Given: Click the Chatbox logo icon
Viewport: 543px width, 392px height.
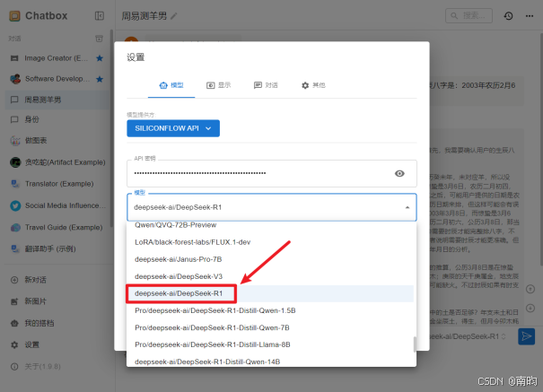Looking at the screenshot, I should (14, 16).
